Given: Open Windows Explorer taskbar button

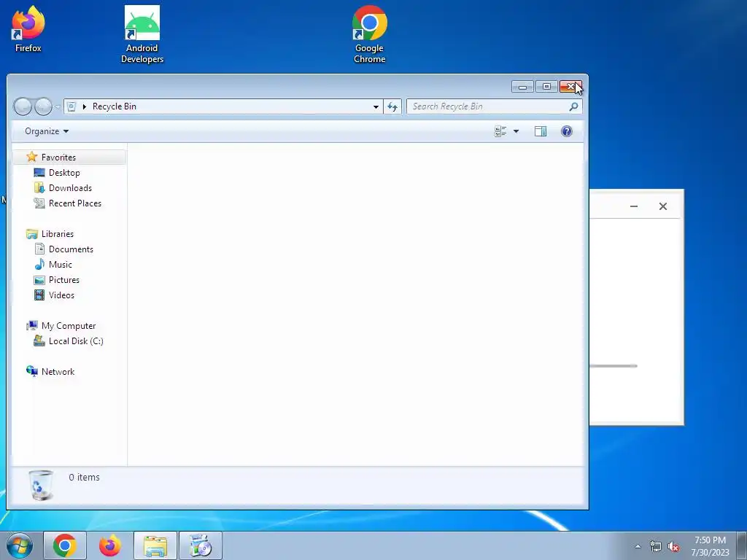Looking at the screenshot, I should pyautogui.click(x=155, y=545).
